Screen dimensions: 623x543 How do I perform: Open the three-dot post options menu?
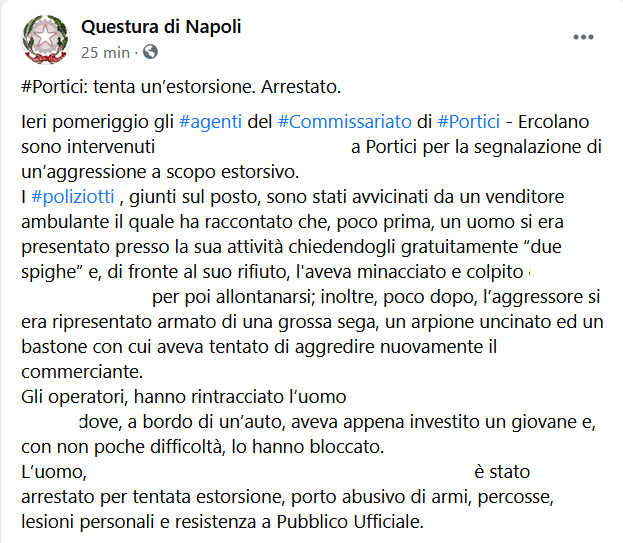(583, 37)
